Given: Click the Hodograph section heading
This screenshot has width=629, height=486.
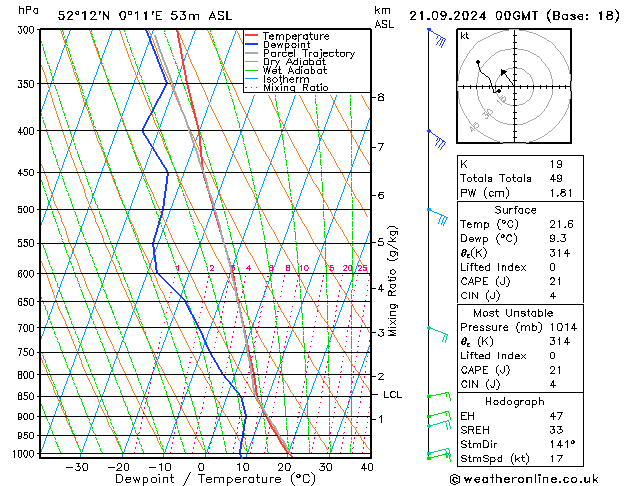Looking at the screenshot, I should [x=515, y=401].
